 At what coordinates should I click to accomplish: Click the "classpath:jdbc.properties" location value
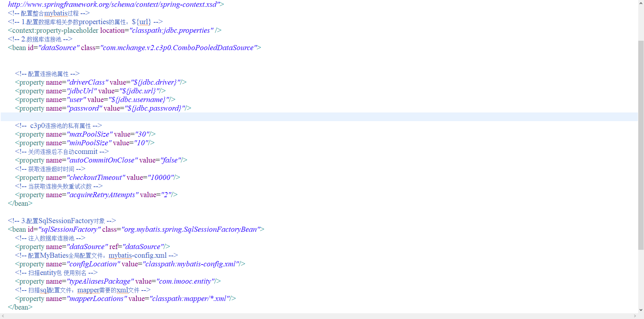[x=171, y=31]
